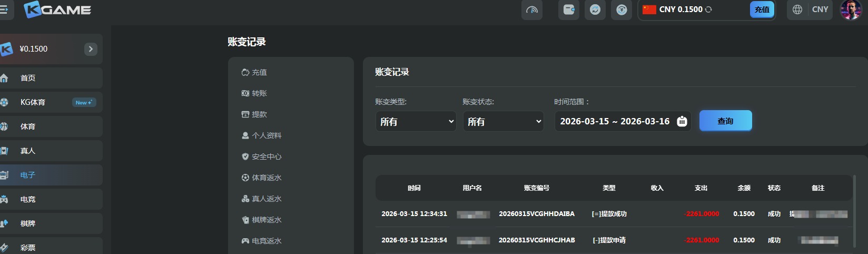This screenshot has height=254, width=868.
Task: Refresh the CNY 0.1500 balance
Action: click(708, 9)
